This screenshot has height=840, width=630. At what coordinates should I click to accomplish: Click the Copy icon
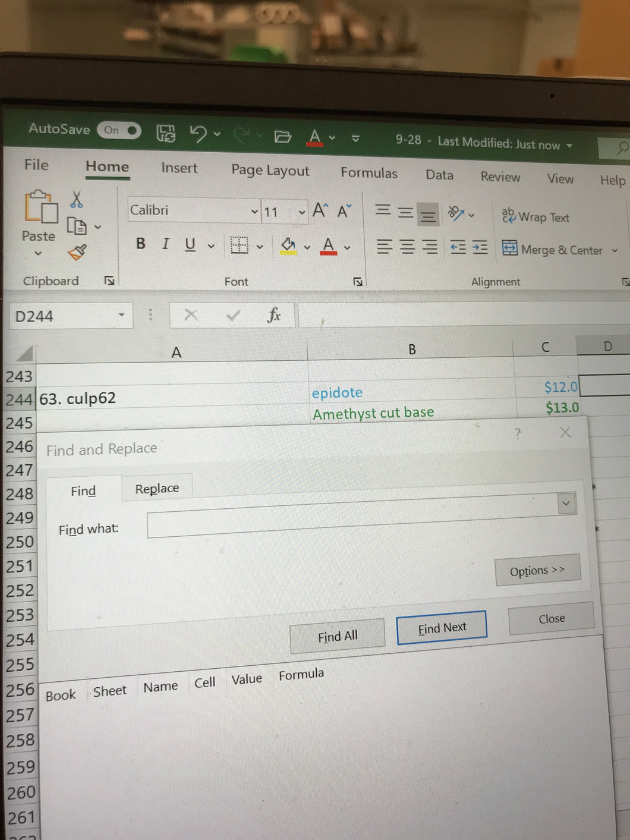[77, 226]
